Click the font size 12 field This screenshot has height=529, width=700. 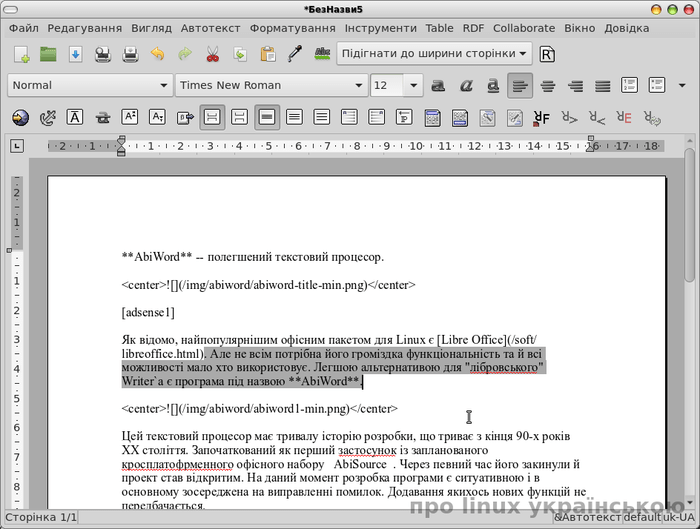click(387, 85)
